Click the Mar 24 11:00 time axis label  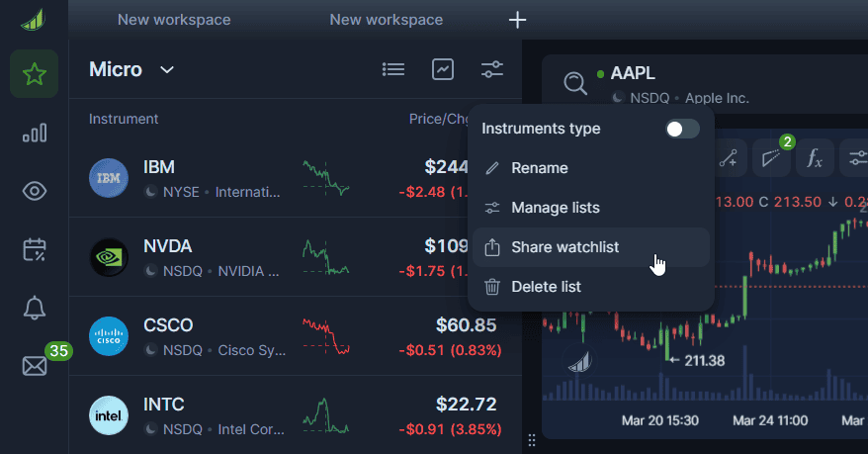770,420
